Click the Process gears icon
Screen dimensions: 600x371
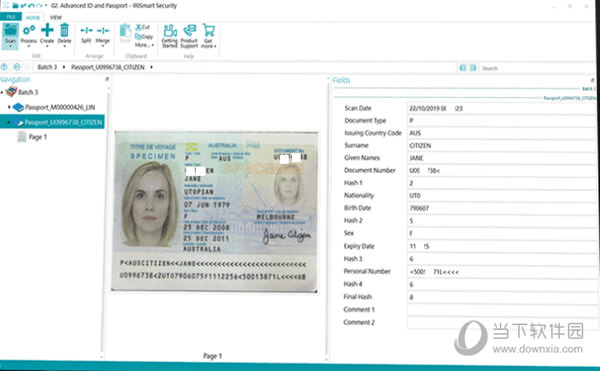click(29, 30)
